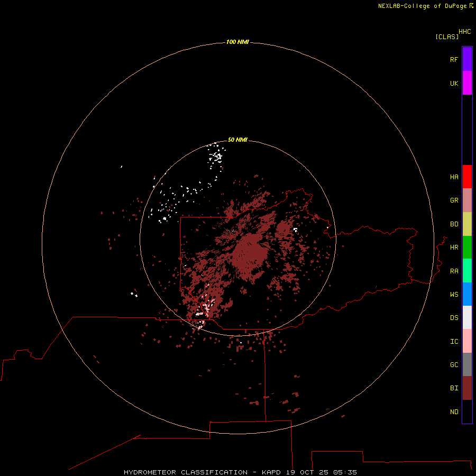
Task: Click the light green RA swatch
Action: coord(467,271)
